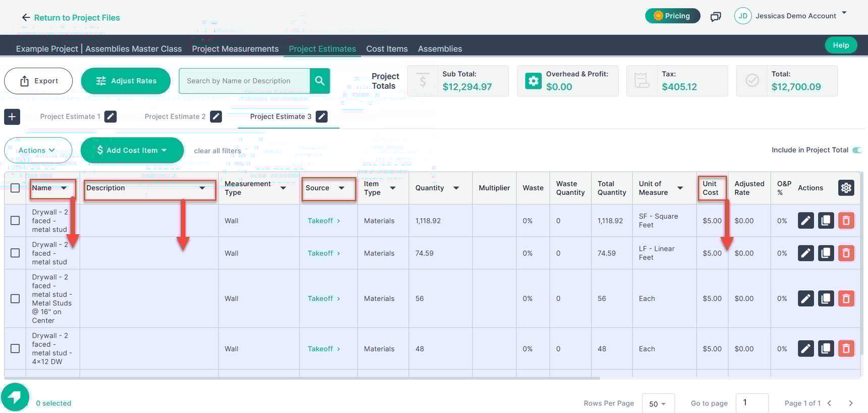Duplicate the second row using copy icon
Screen dimensions: 868x413
(826, 253)
